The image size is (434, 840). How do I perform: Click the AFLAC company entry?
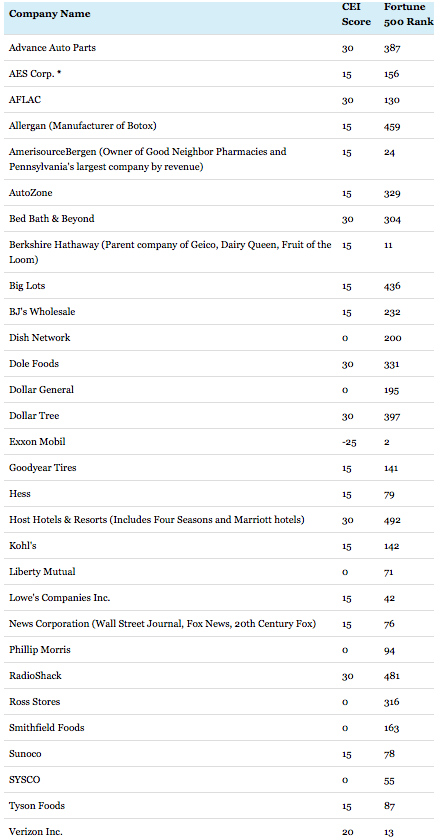[x=23, y=100]
